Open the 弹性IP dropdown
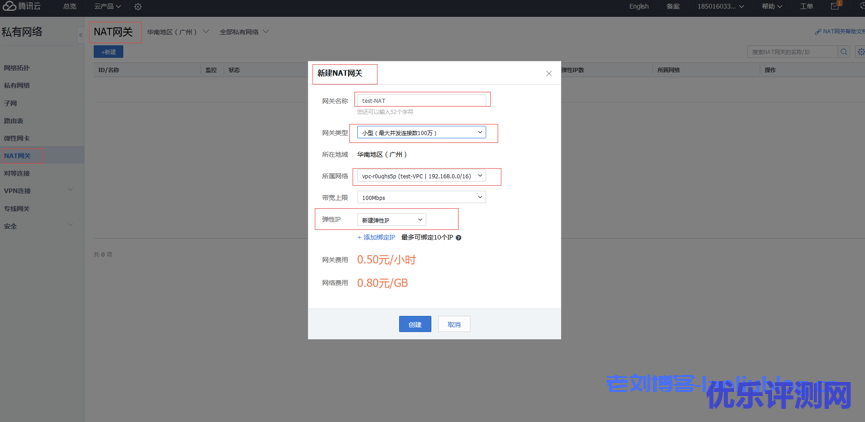This screenshot has width=865, height=422. point(392,220)
